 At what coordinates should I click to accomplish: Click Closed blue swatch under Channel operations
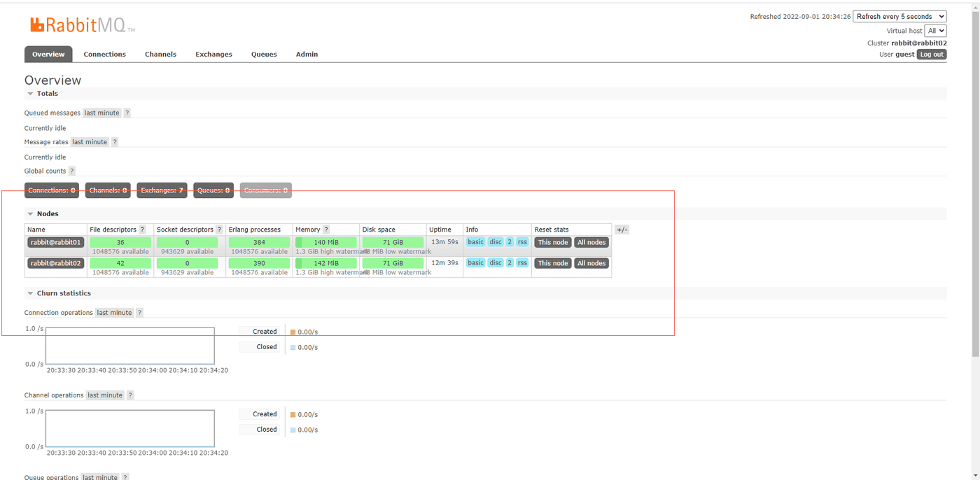(x=293, y=430)
